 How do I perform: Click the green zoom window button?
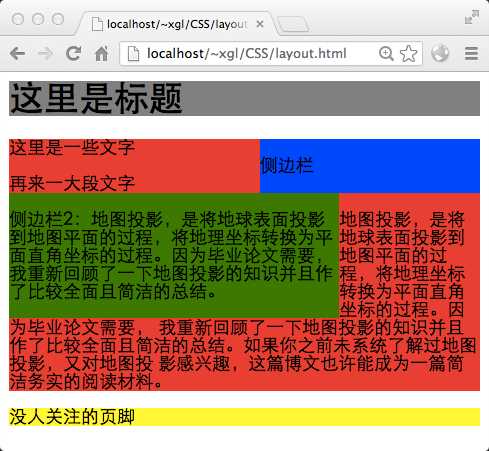58,19
